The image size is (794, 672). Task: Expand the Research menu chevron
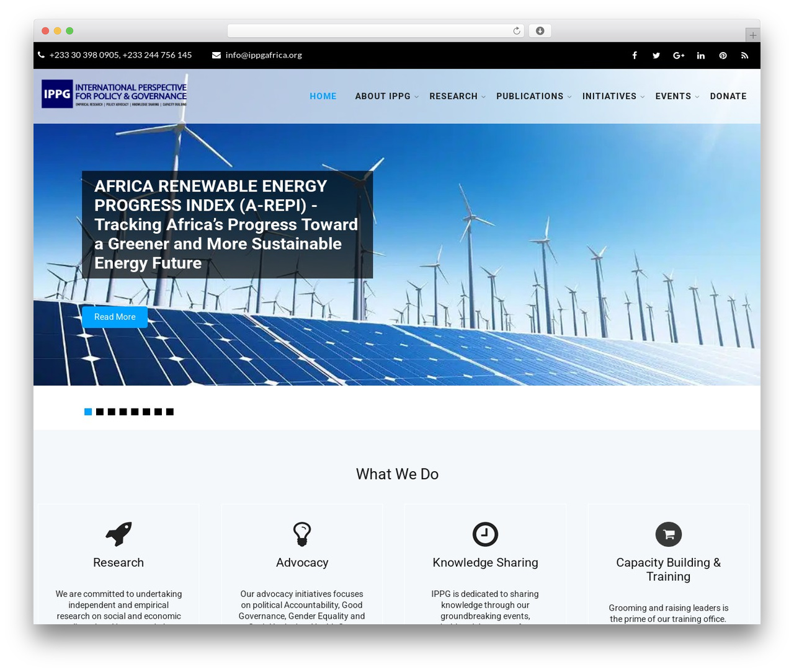click(483, 97)
